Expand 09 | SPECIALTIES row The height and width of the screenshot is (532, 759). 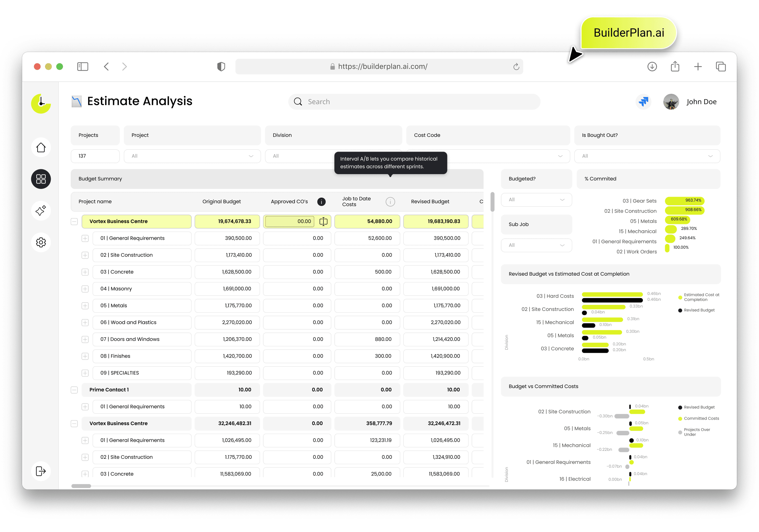point(85,373)
